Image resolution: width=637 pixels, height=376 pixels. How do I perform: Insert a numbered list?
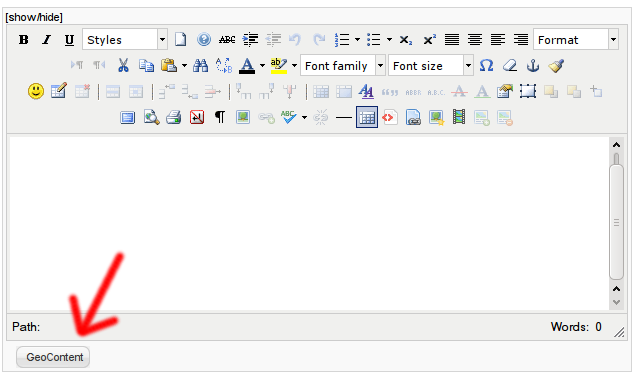(342, 40)
